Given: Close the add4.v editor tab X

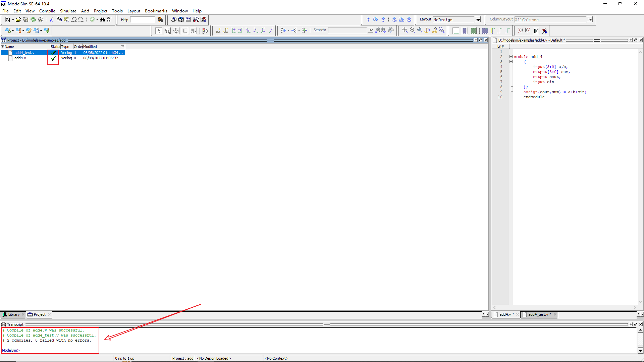Looking at the screenshot, I should pyautogui.click(x=518, y=314).
